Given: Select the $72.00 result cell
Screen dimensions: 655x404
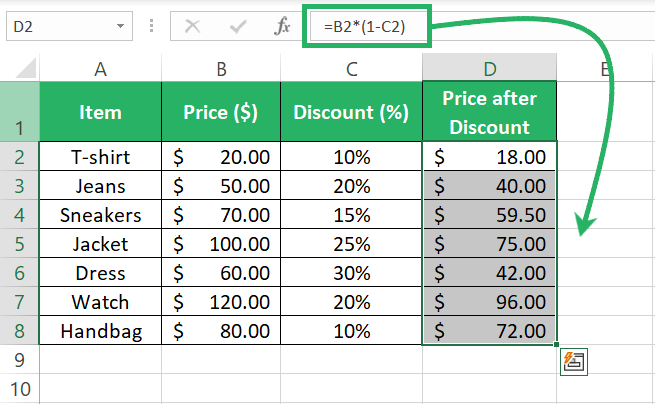Looking at the screenshot, I should (490, 330).
